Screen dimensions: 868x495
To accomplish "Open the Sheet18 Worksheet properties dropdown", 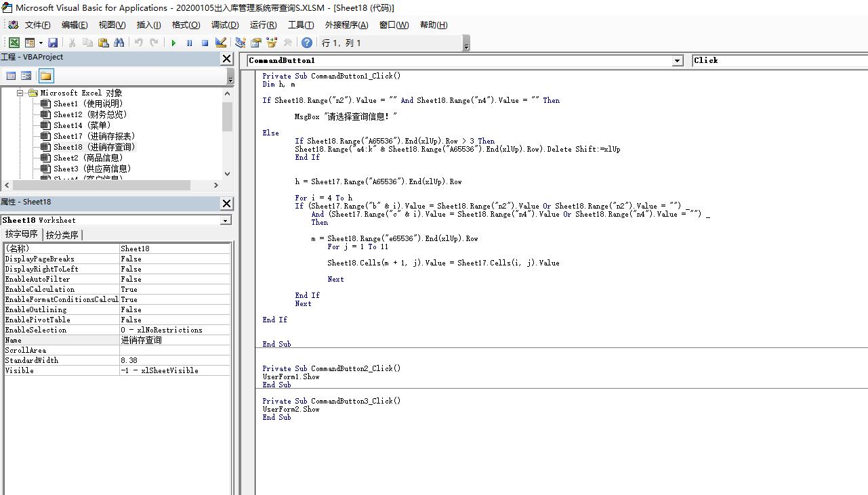I will (x=226, y=220).
